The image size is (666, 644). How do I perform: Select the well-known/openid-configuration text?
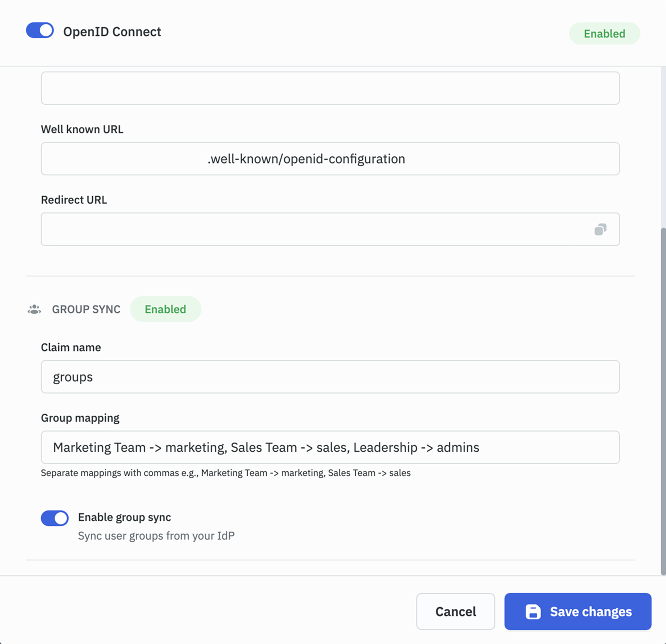pos(306,159)
